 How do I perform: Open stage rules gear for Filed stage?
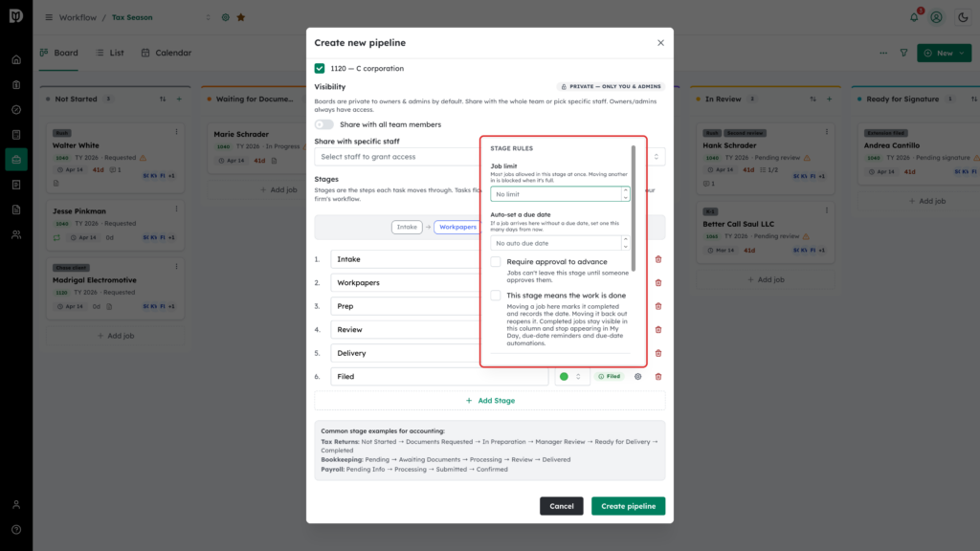tap(638, 377)
